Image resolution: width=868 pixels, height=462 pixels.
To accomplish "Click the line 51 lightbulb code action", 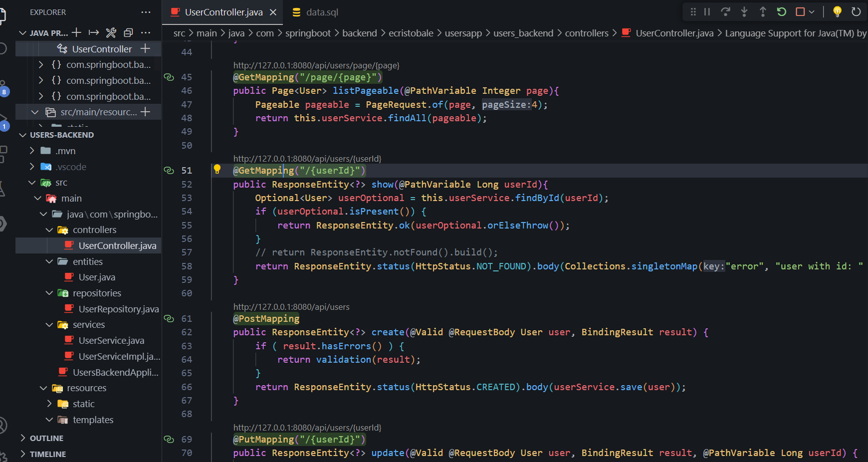I will point(217,169).
